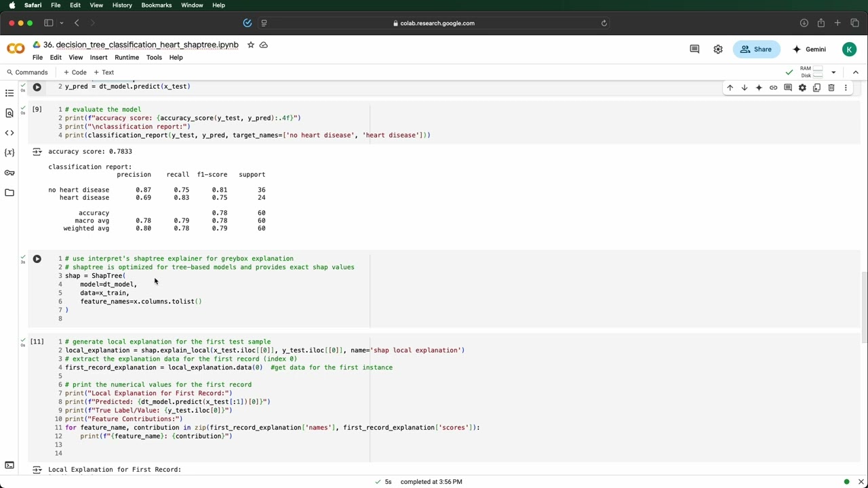Open the Table of contents sidebar panel

[9, 93]
